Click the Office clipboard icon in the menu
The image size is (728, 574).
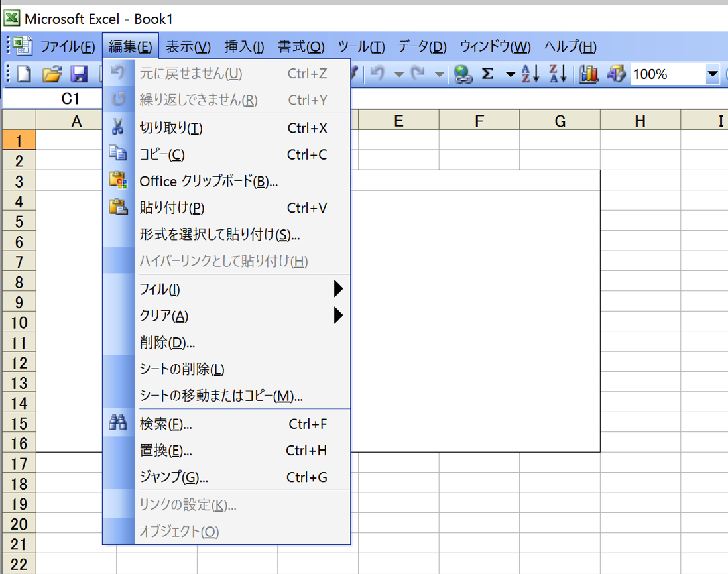pyautogui.click(x=118, y=180)
